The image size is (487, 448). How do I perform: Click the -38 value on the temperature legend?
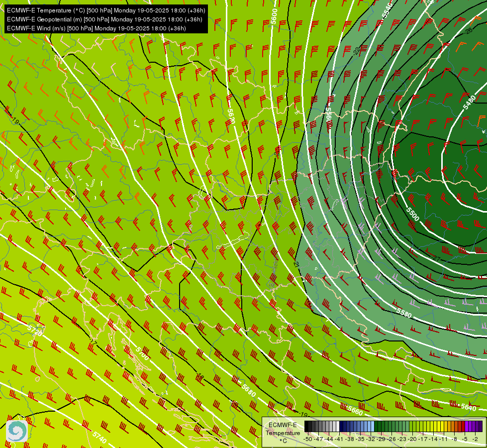tap(349, 439)
